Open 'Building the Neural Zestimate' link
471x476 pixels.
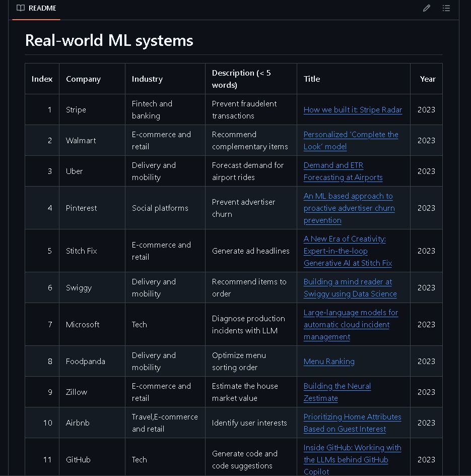coord(337,392)
